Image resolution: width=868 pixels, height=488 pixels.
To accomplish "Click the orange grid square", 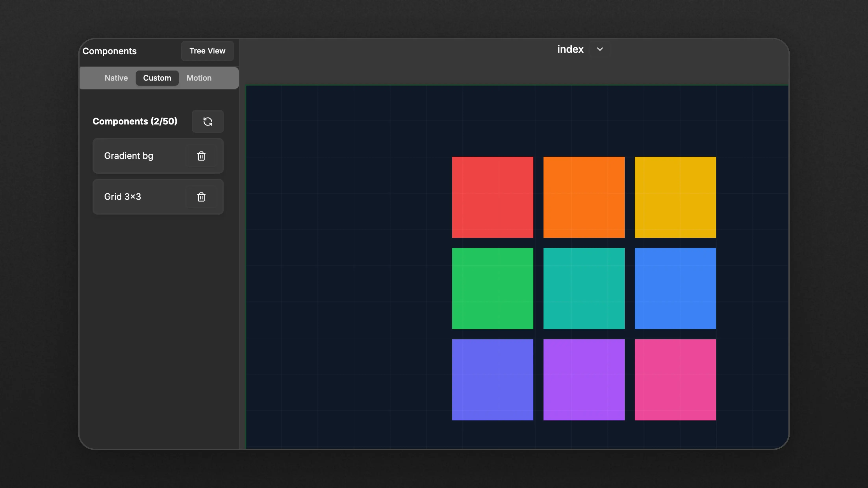I will (584, 197).
